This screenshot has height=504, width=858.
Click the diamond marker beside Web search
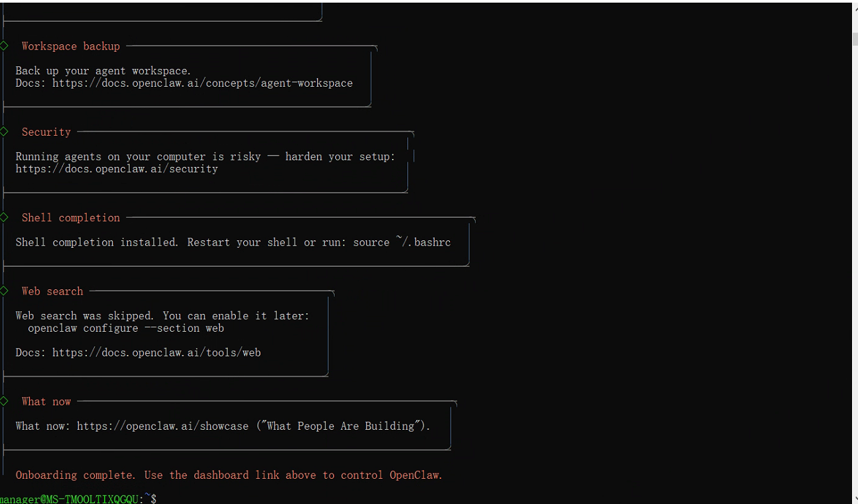tap(4, 291)
